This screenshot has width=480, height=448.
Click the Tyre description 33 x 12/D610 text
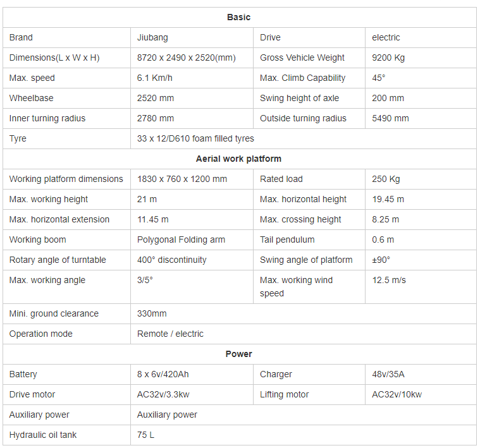pyautogui.click(x=195, y=138)
